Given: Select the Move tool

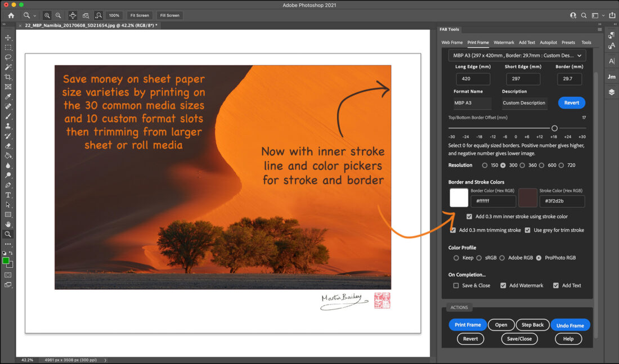Looking at the screenshot, I should 8,38.
